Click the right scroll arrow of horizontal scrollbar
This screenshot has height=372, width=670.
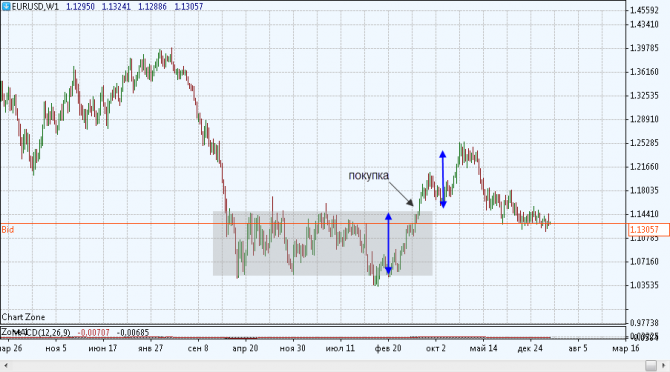(664, 366)
